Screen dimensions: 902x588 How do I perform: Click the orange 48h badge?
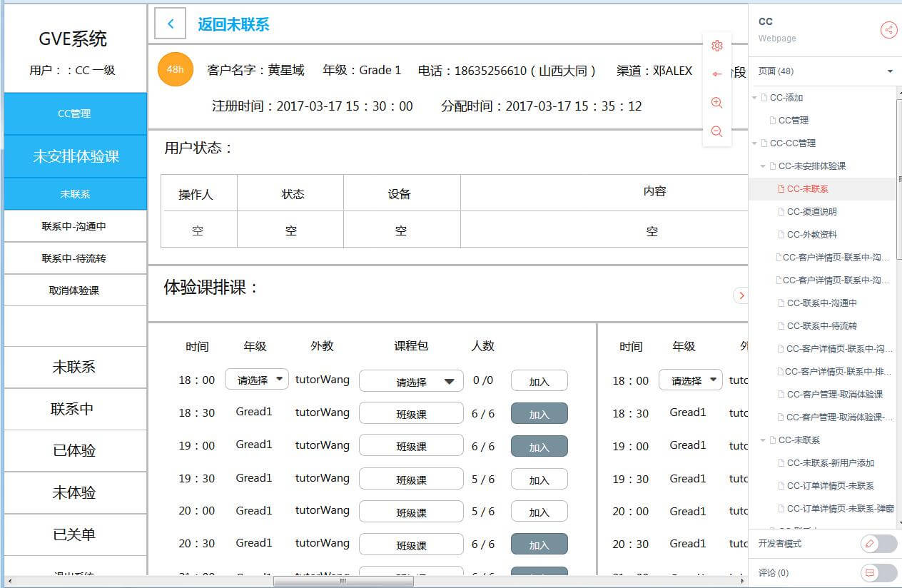pyautogui.click(x=176, y=69)
